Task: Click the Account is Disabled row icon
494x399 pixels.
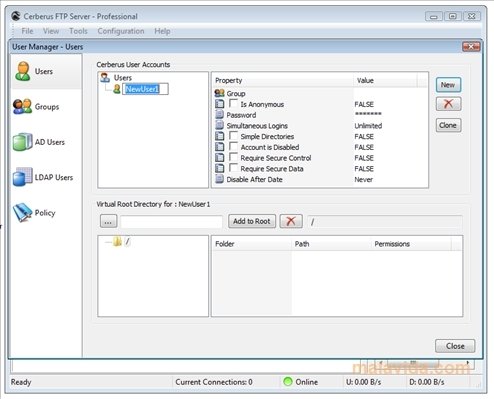Action: coord(219,147)
